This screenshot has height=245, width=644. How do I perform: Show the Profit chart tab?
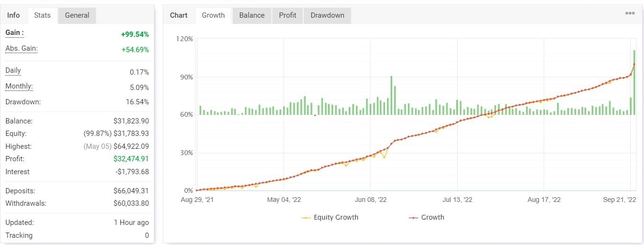click(x=288, y=15)
